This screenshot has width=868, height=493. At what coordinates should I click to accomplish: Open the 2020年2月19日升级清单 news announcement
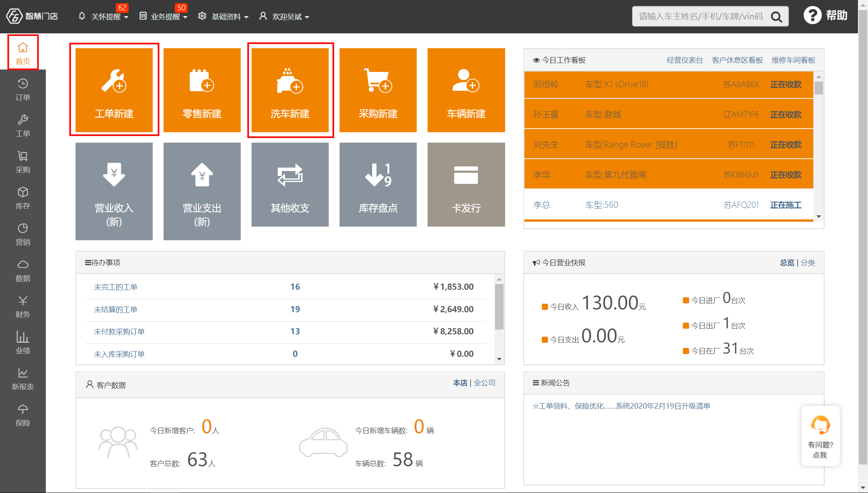click(622, 406)
